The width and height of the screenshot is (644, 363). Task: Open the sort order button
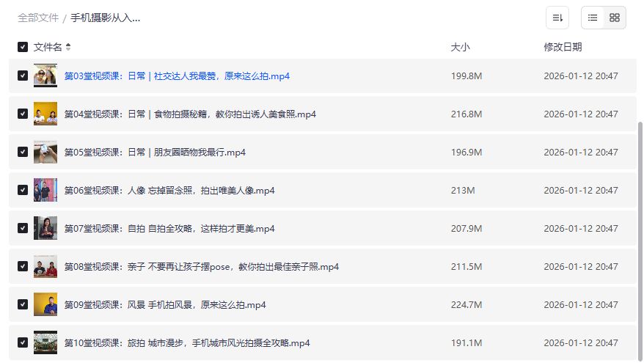557,18
